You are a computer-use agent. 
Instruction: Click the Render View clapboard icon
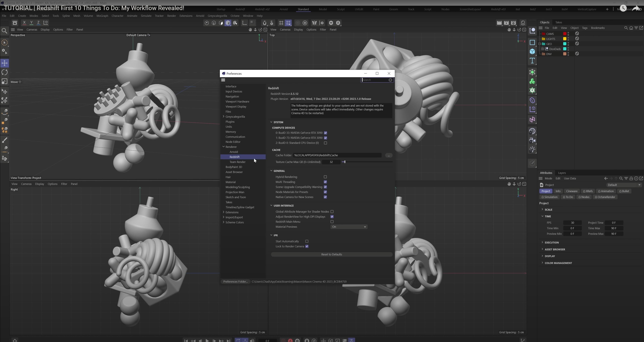coord(499,23)
